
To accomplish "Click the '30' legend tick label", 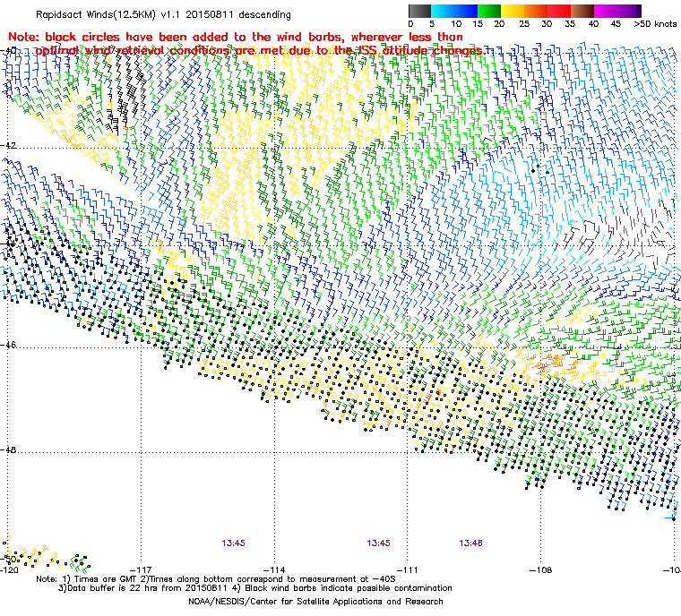I will [x=547, y=24].
